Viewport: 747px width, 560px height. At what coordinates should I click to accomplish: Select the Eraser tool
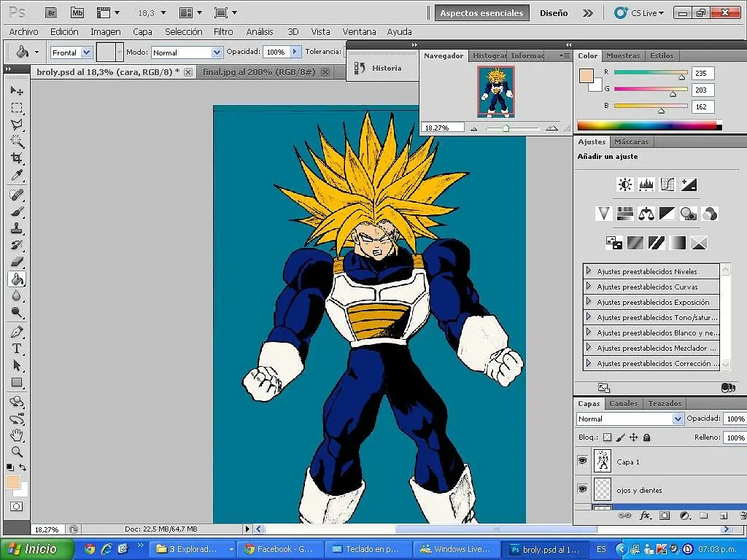click(17, 262)
